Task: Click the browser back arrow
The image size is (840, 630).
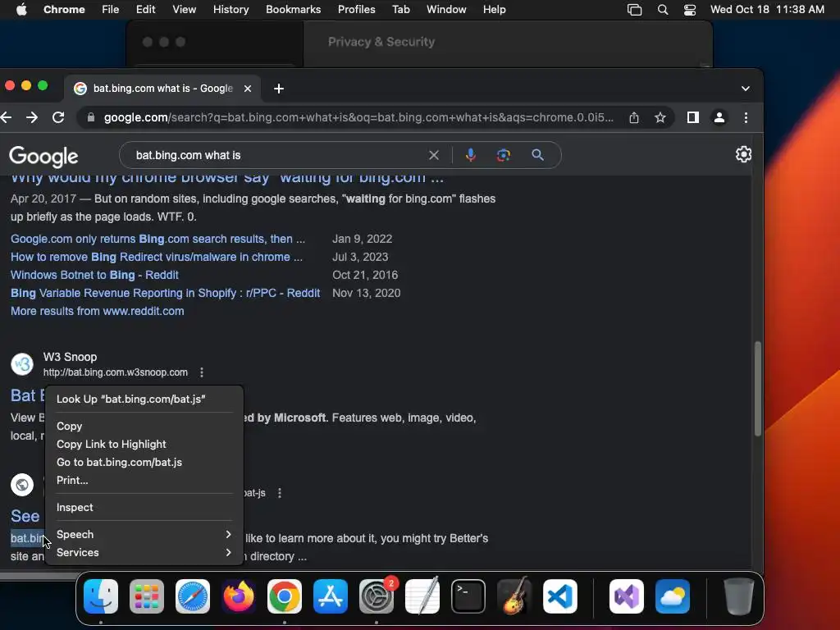Action: 7,117
